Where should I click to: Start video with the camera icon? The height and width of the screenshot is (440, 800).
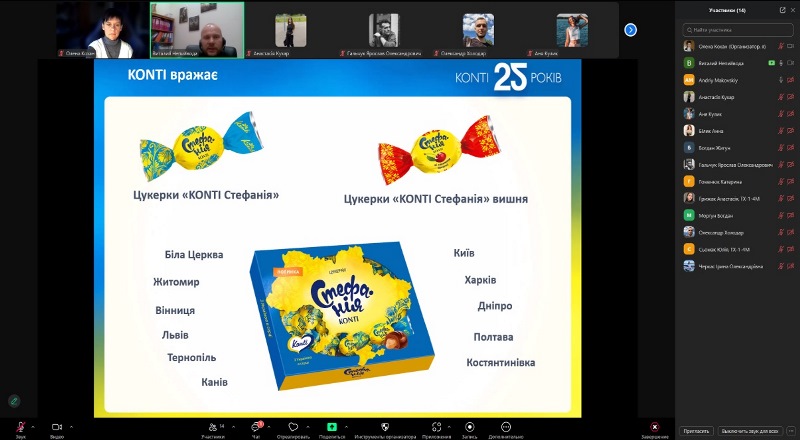(57, 427)
